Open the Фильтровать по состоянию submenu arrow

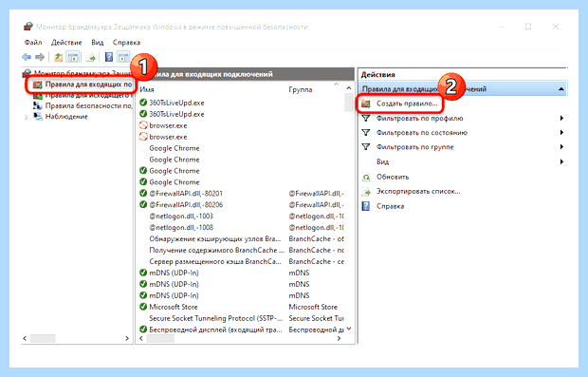(x=561, y=133)
